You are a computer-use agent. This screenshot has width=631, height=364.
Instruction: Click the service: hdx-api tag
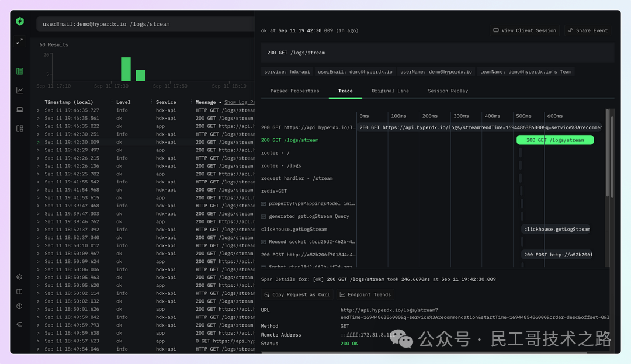tap(287, 72)
